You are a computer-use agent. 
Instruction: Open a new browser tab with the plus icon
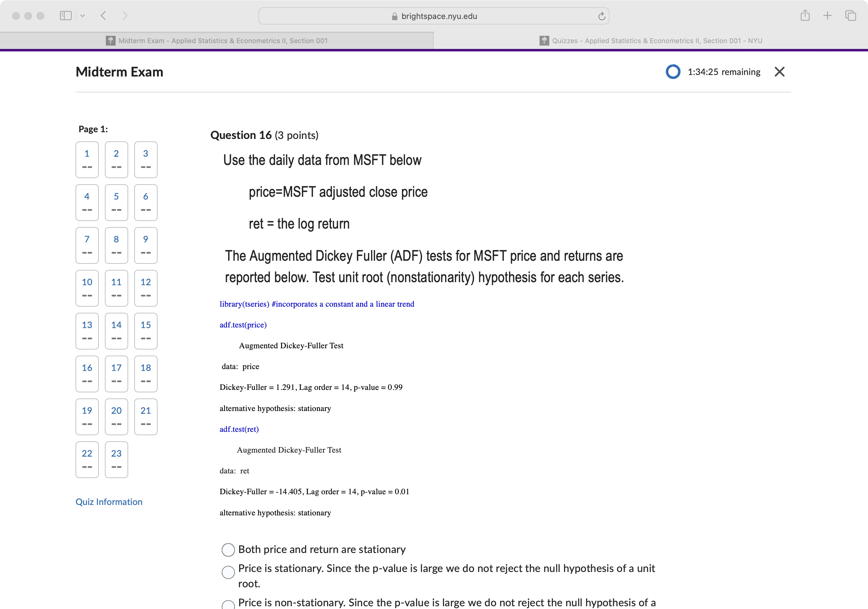coord(827,16)
